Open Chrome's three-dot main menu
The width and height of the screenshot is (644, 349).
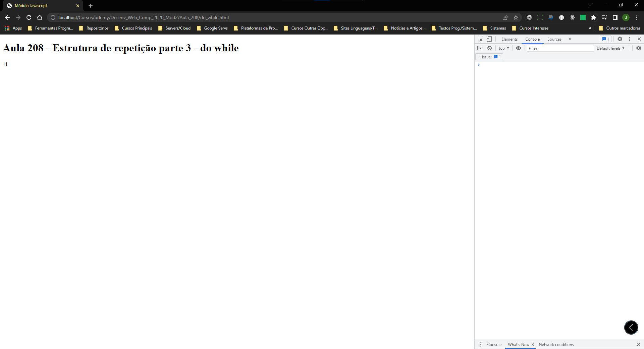(x=637, y=17)
